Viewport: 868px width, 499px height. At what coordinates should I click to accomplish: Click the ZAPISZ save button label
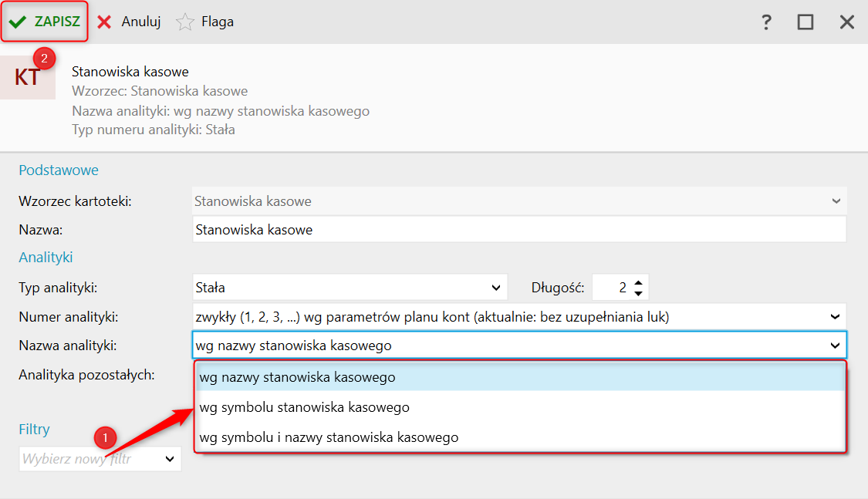click(x=57, y=22)
